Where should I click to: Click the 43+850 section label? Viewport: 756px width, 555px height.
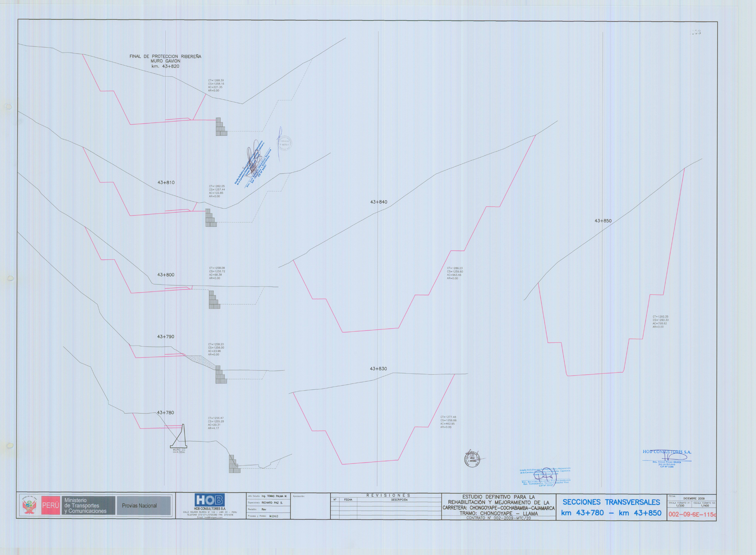click(x=603, y=221)
